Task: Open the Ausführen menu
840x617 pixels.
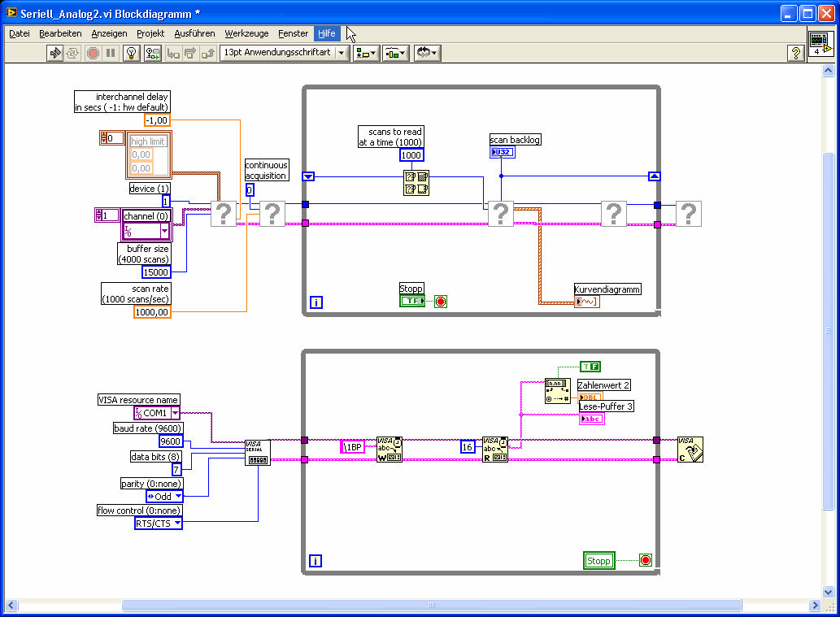Action: point(194,33)
